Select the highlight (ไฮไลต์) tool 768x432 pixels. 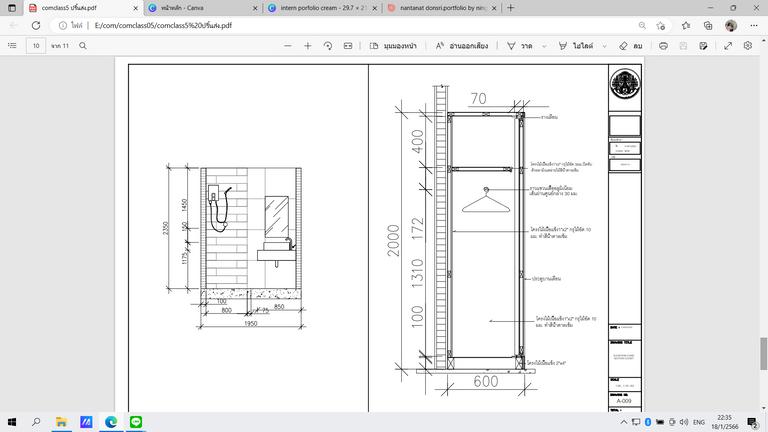(576, 46)
